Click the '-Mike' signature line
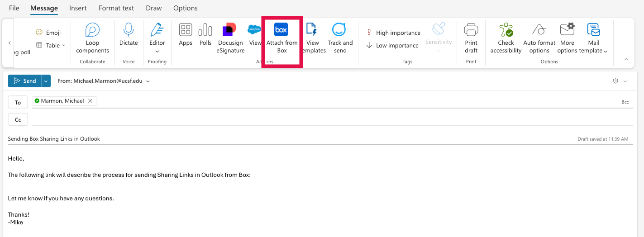Screen dimensions: 644x237 pyautogui.click(x=15, y=222)
